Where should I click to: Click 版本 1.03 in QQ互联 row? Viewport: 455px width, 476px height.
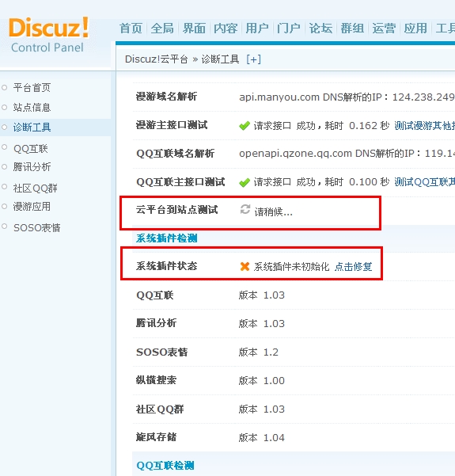pyautogui.click(x=261, y=295)
